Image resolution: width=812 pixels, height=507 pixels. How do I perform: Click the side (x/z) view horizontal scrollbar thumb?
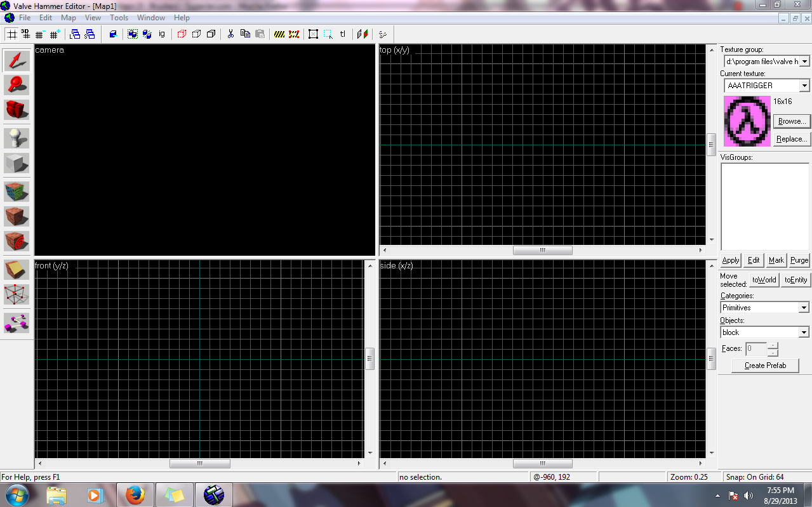point(542,463)
